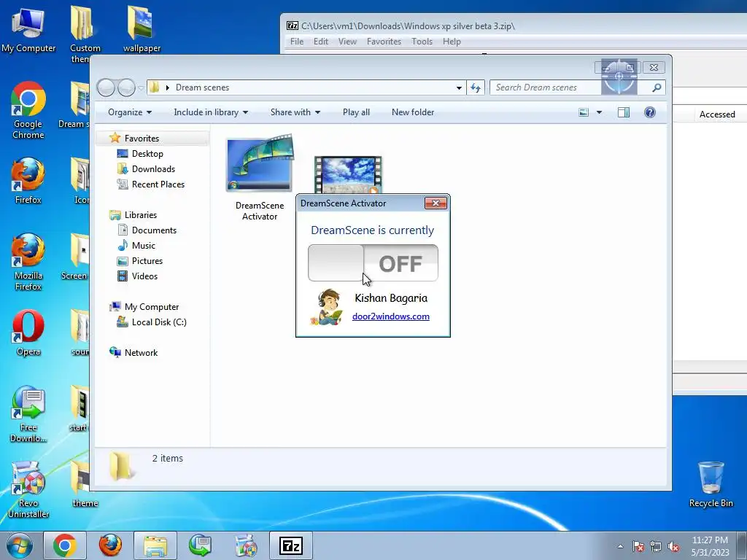Select Firefox desktop shortcut
Viewport: 747px width, 560px height.
click(x=28, y=181)
